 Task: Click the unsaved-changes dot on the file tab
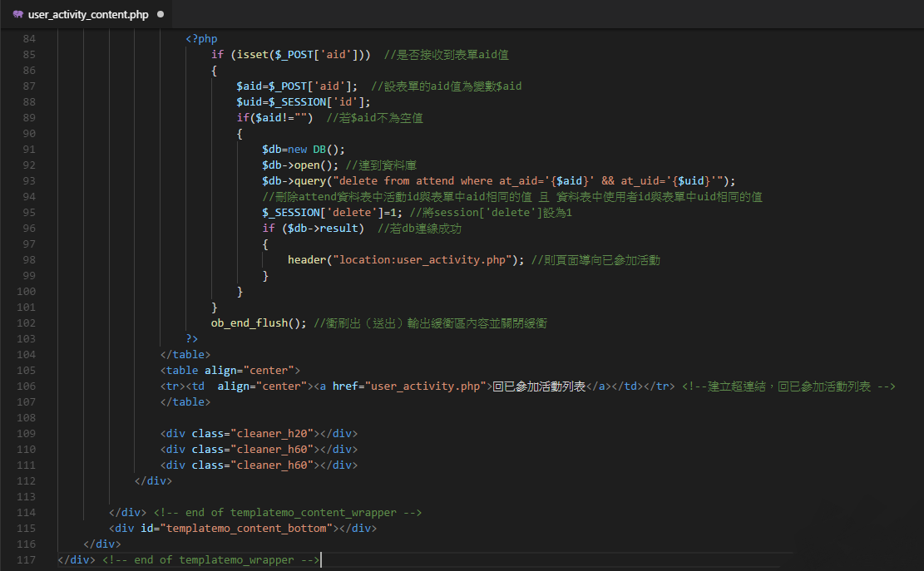tap(161, 14)
